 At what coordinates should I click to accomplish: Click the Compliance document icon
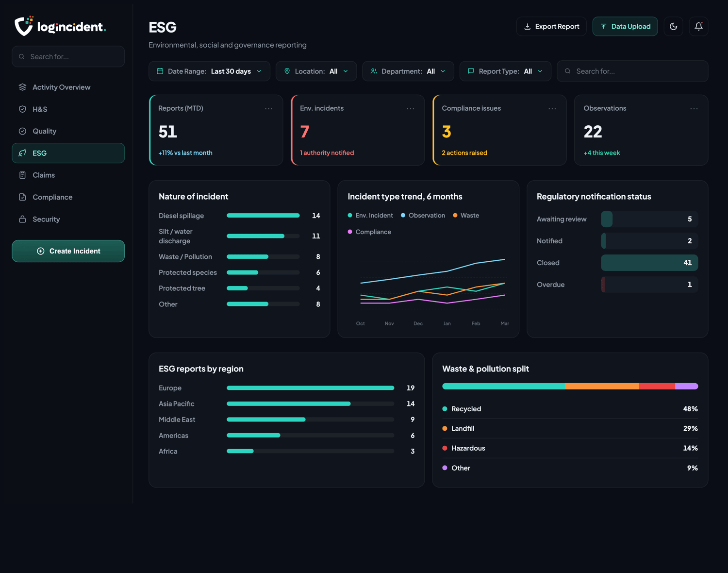22,197
